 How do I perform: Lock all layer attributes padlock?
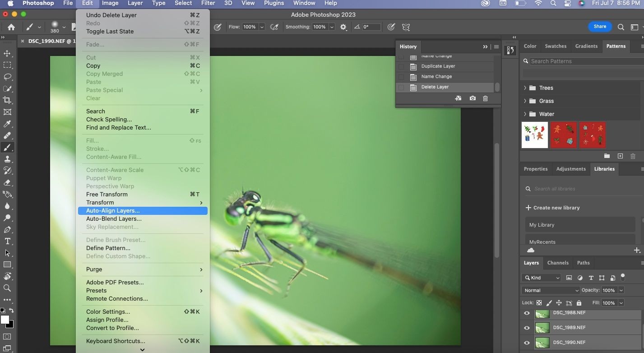coord(579,303)
